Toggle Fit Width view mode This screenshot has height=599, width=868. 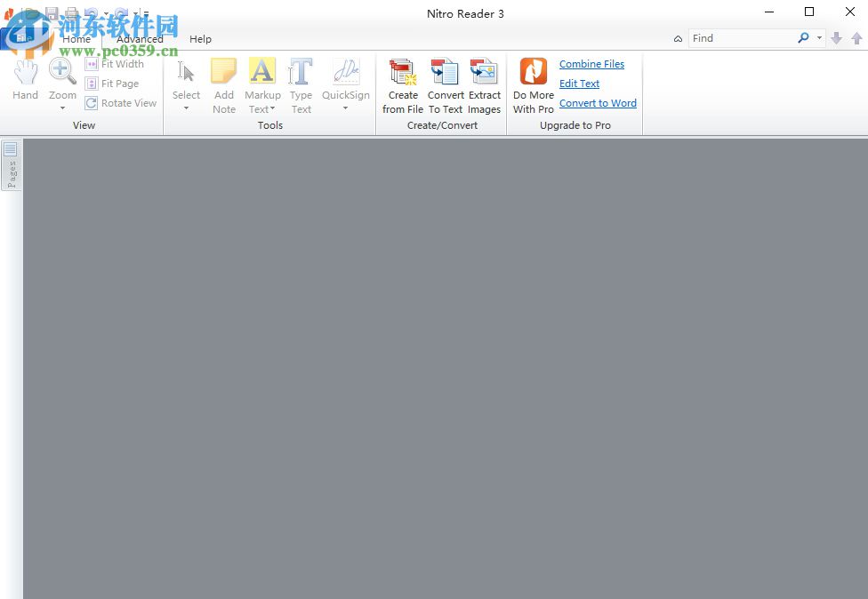116,64
